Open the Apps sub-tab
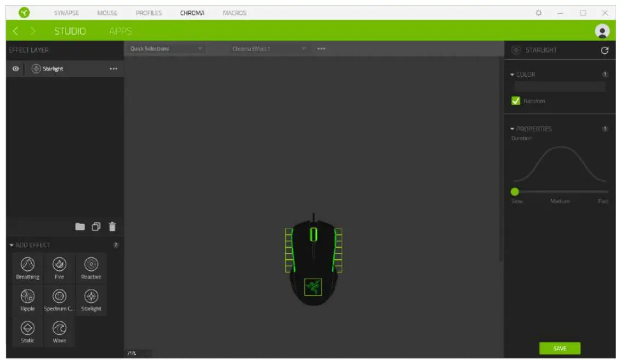 click(121, 31)
